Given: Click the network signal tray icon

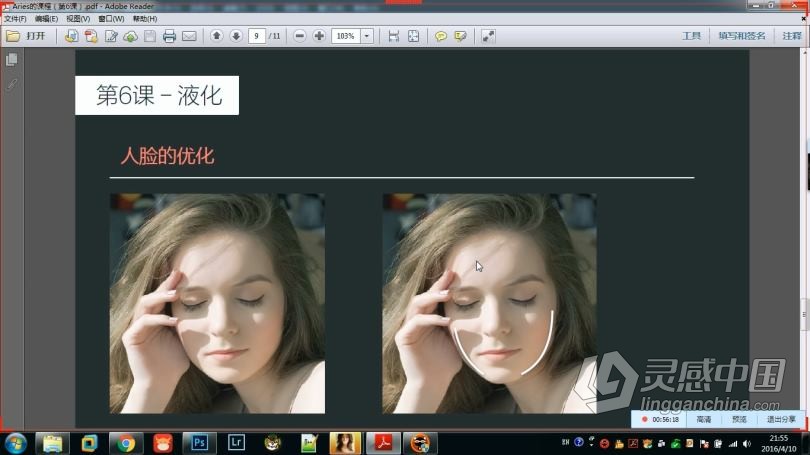Looking at the screenshot, I should coord(733,444).
